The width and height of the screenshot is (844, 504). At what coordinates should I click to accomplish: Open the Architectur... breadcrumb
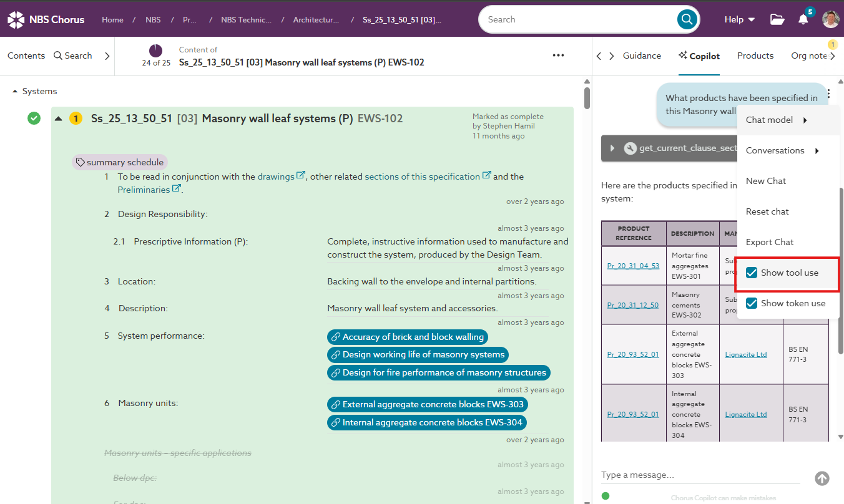(316, 19)
